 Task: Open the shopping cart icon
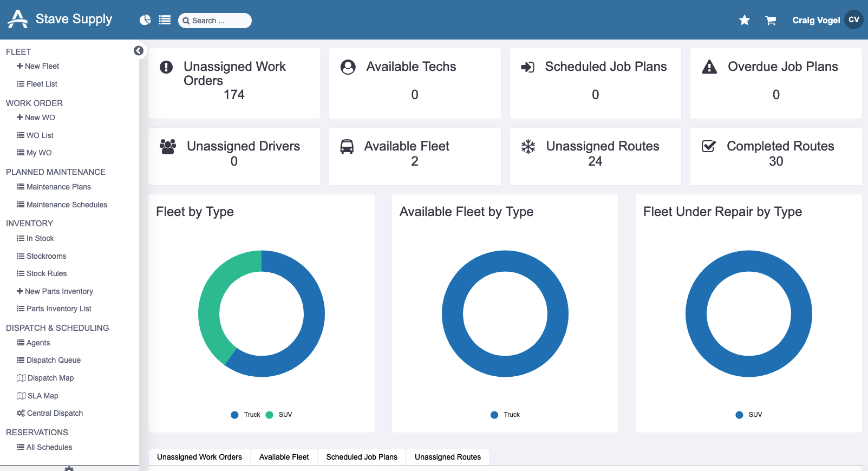click(x=771, y=21)
